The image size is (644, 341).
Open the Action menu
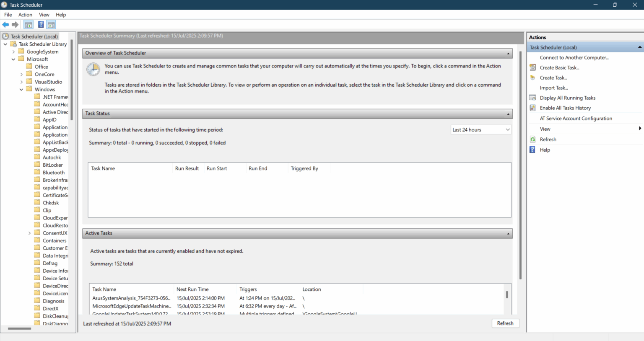25,15
